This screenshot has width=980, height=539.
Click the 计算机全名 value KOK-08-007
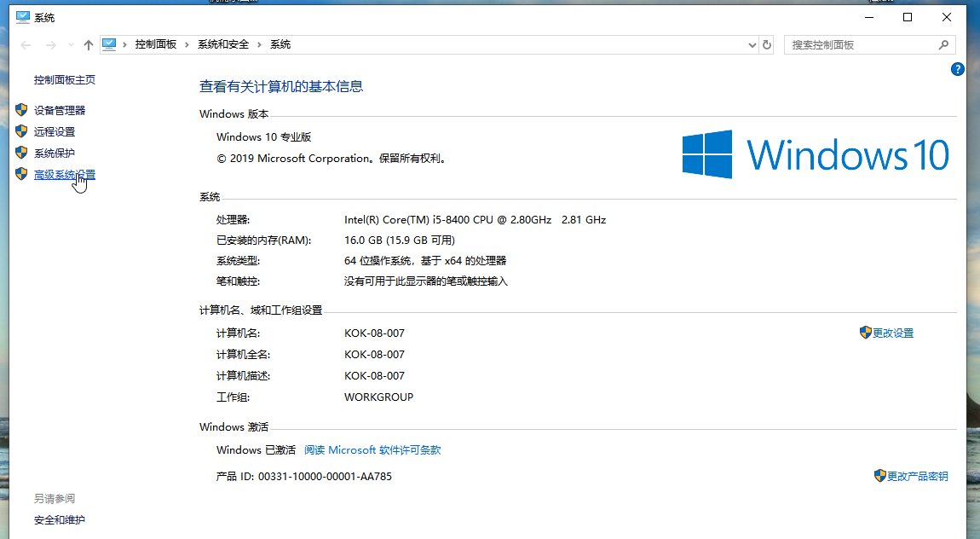pos(374,355)
